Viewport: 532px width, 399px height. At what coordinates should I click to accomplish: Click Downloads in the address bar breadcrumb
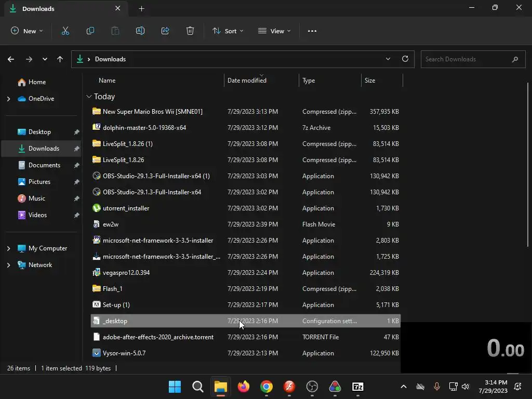pos(110,59)
